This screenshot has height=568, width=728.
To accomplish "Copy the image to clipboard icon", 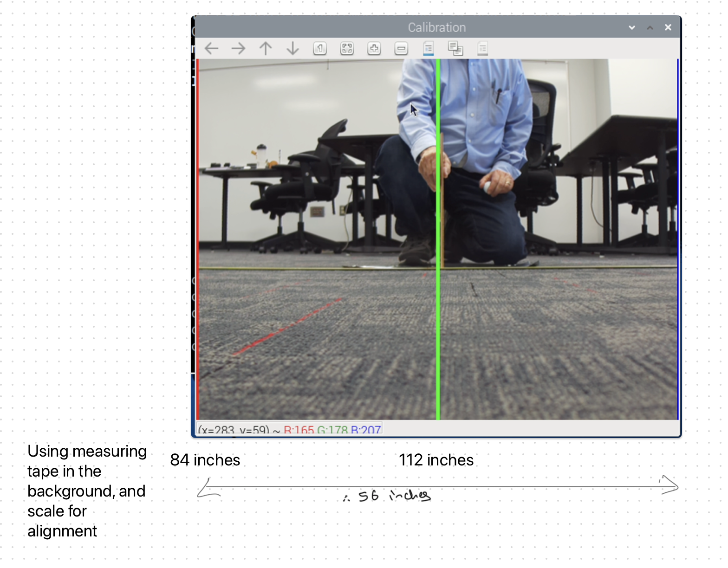I will pos(455,48).
